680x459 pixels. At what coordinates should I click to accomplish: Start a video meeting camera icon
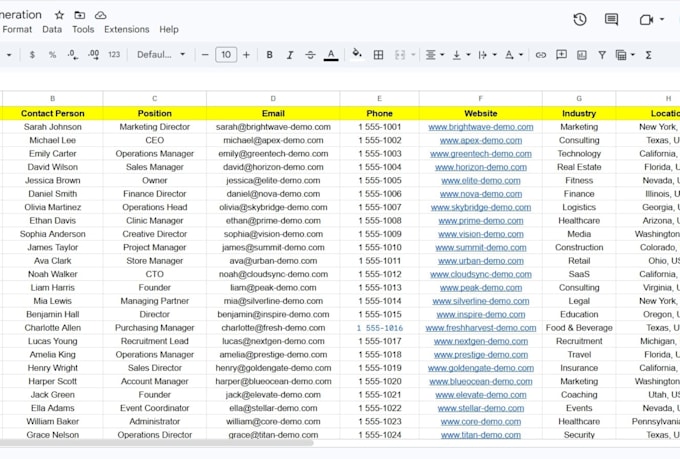tap(646, 20)
